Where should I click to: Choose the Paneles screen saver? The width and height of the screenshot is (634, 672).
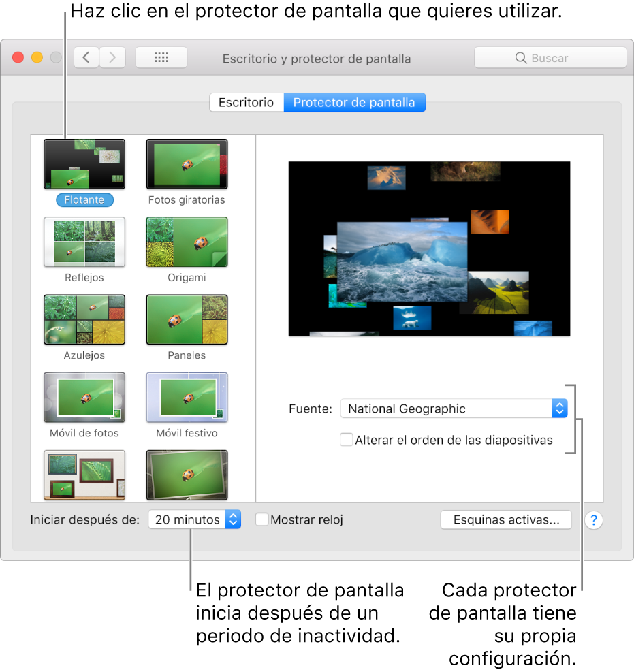(187, 319)
